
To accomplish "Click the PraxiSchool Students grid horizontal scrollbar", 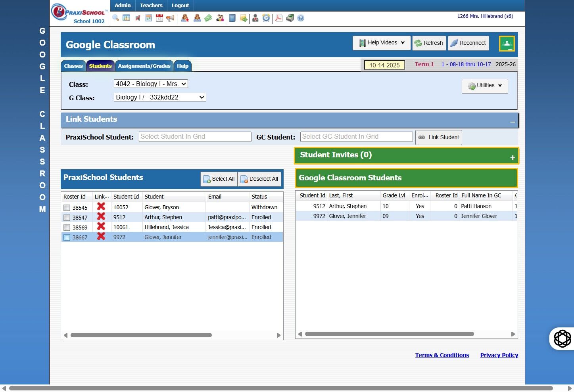I will 141,335.
